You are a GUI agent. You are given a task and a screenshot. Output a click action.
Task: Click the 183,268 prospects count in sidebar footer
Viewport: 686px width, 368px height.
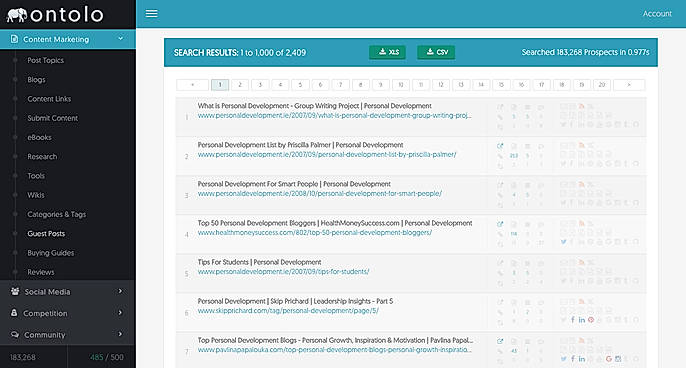pyautogui.click(x=23, y=357)
